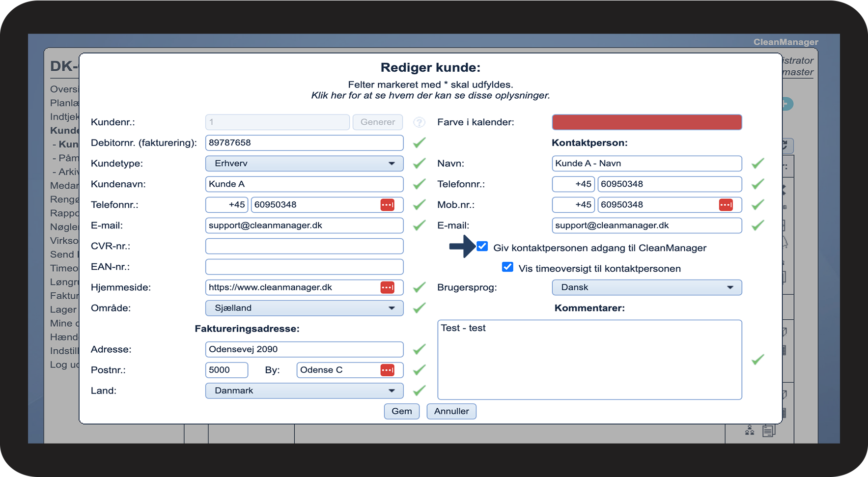868x477 pixels.
Task: Uncheck Giv kontaktpersonen adgang til CleanManager
Action: point(482,247)
